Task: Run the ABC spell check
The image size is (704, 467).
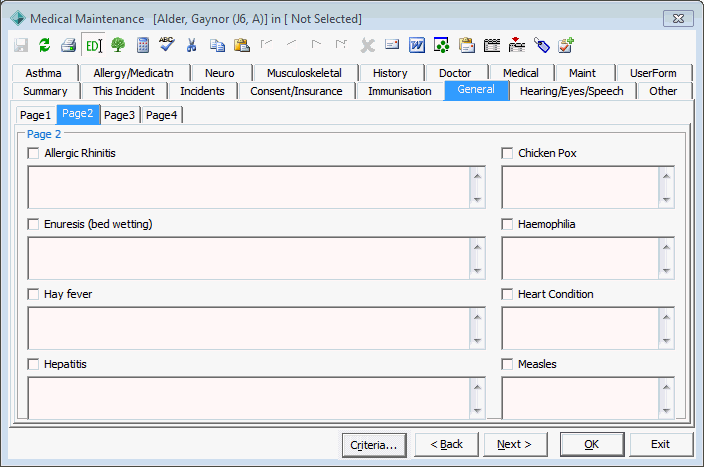Action: [x=167, y=44]
